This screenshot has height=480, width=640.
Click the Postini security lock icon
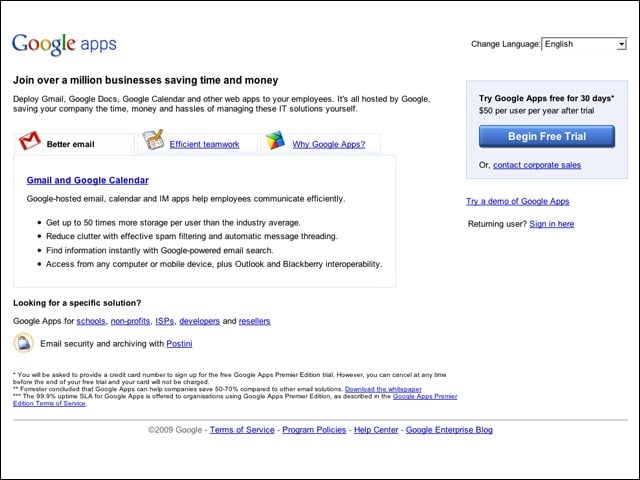[x=24, y=343]
